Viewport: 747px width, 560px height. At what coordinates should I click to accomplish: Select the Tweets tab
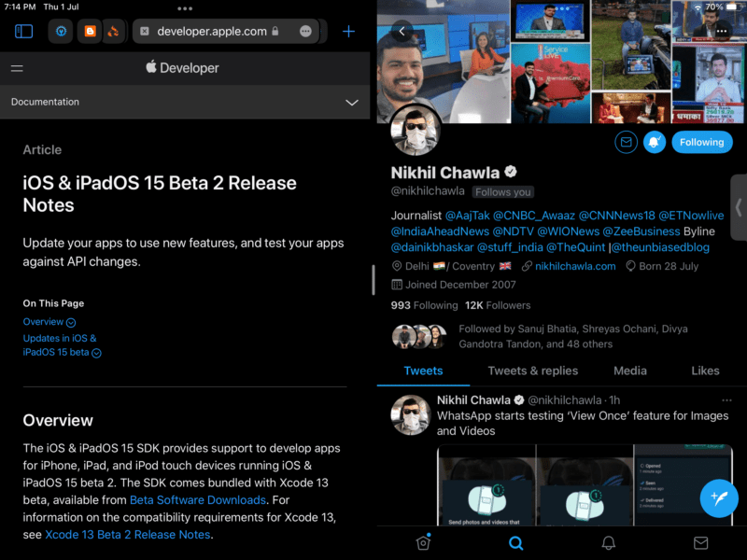(x=423, y=371)
